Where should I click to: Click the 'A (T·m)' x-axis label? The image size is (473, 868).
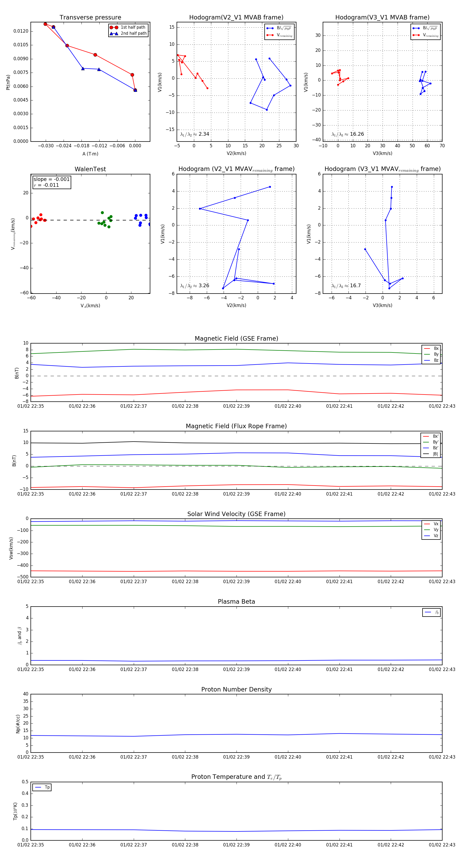pos(90,154)
